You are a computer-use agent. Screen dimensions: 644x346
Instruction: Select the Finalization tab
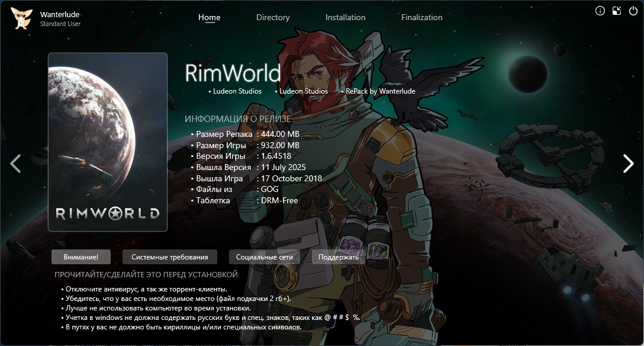[421, 17]
